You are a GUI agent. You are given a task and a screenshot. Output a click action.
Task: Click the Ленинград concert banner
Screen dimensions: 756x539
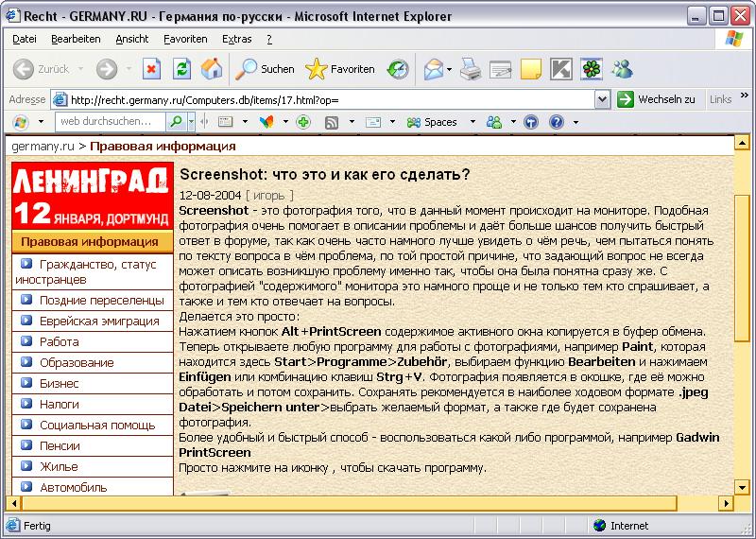tap(92, 196)
